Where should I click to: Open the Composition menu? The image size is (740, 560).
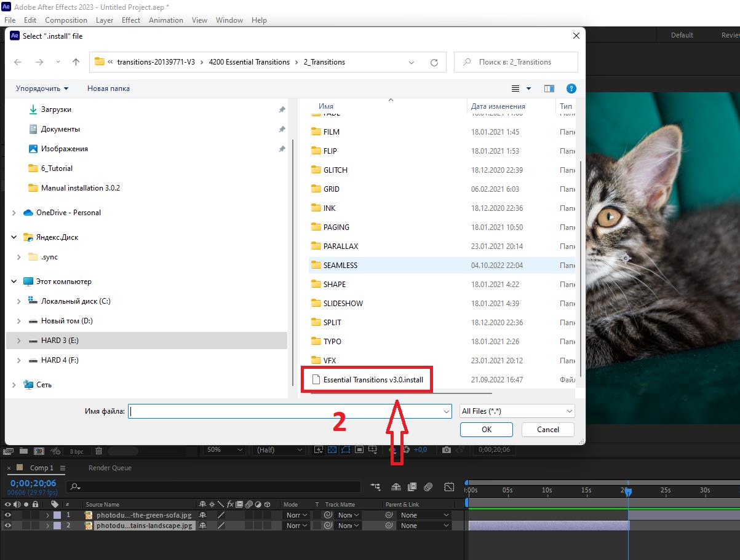pos(66,20)
